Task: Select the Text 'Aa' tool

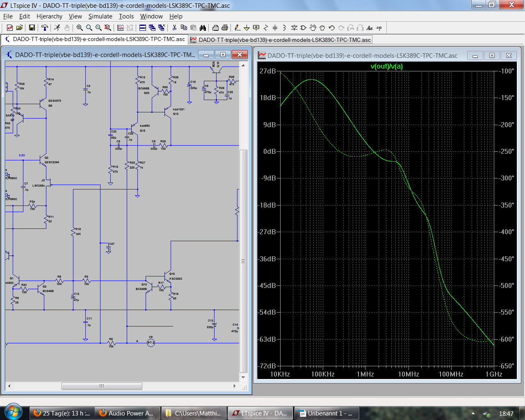Action: click(370, 27)
